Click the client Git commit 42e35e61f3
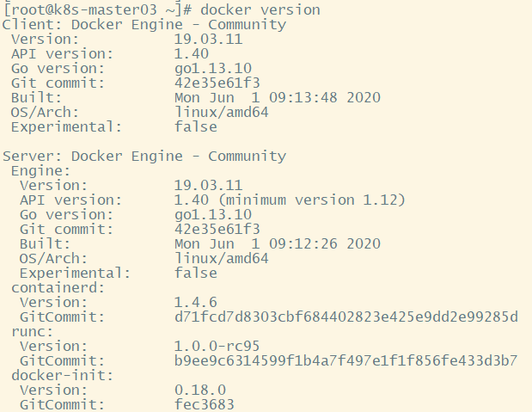The height and width of the screenshot is (412, 532). [x=217, y=83]
